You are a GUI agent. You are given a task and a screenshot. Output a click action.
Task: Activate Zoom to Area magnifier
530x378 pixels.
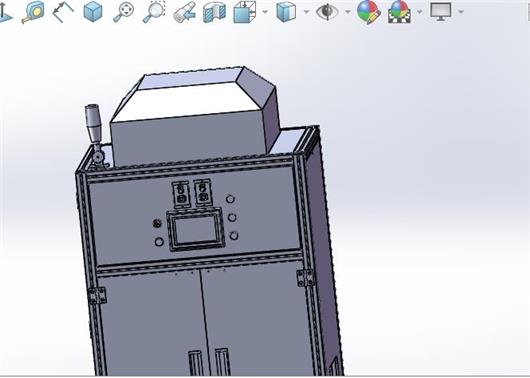pos(154,12)
